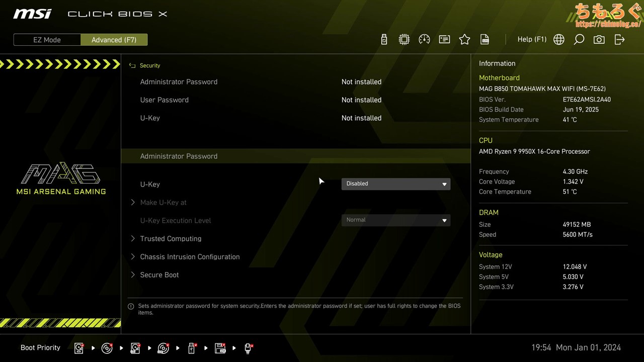
Task: Click the star Favorites icon
Action: [464, 40]
